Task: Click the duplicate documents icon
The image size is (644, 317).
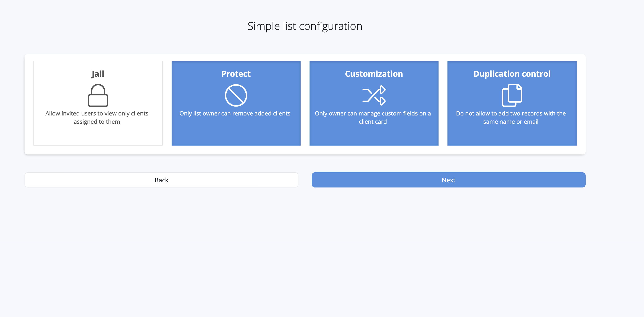Action: click(512, 95)
